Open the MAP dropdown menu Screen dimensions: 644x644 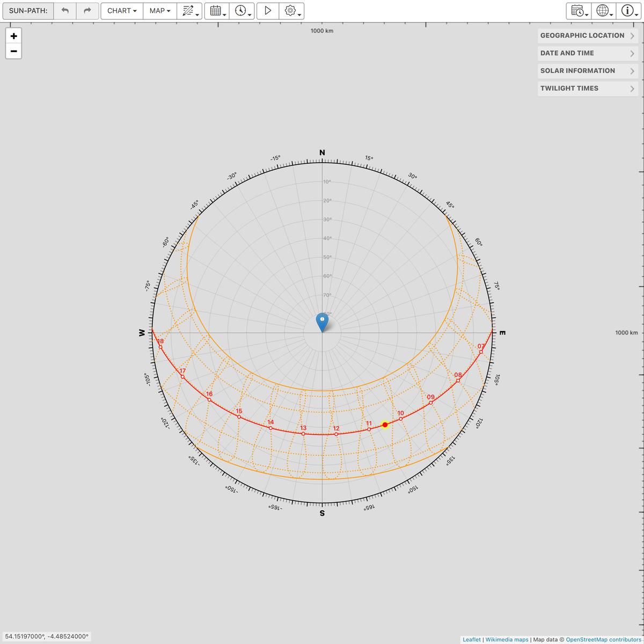click(160, 11)
